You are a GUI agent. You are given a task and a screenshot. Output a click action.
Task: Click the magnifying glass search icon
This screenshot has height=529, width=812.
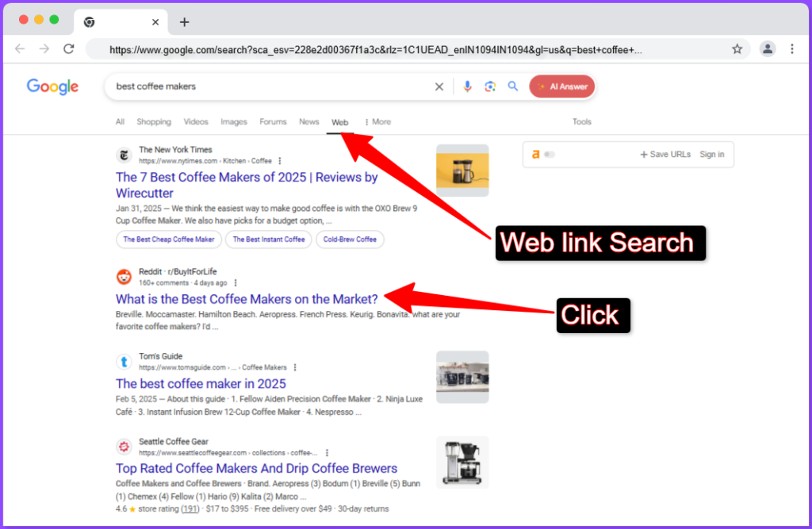click(x=513, y=86)
